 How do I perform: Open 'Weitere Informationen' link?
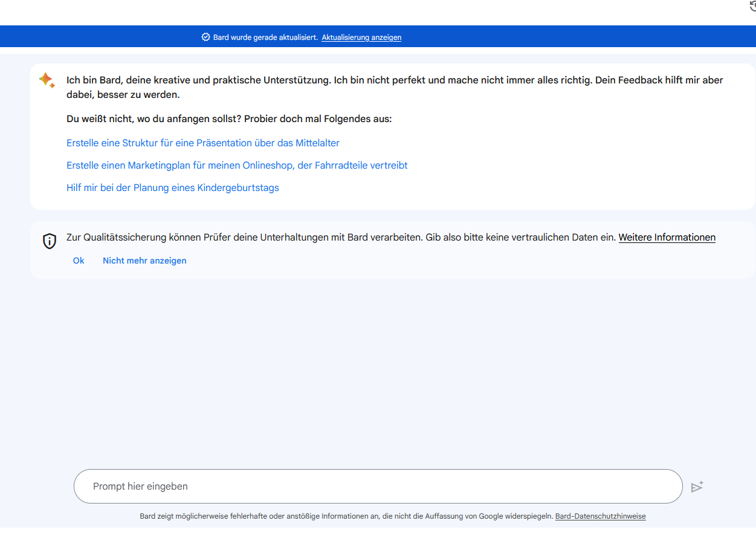pyautogui.click(x=667, y=238)
